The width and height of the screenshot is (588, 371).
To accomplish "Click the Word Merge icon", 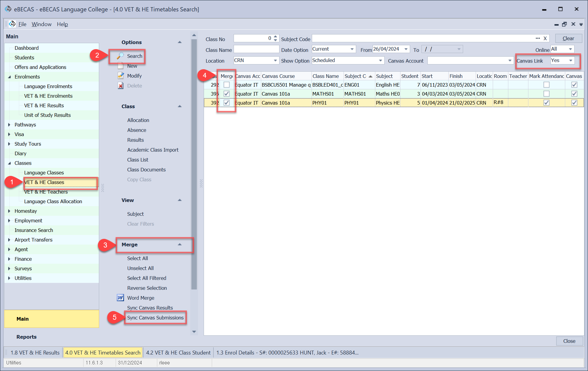I will (120, 298).
